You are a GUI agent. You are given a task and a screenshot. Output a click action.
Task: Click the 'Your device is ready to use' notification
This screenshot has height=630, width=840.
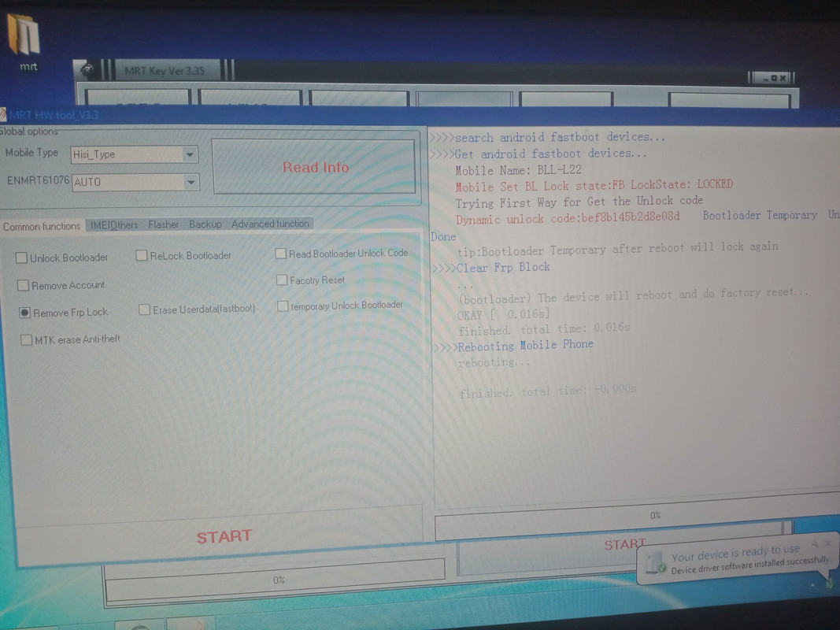coord(737,560)
